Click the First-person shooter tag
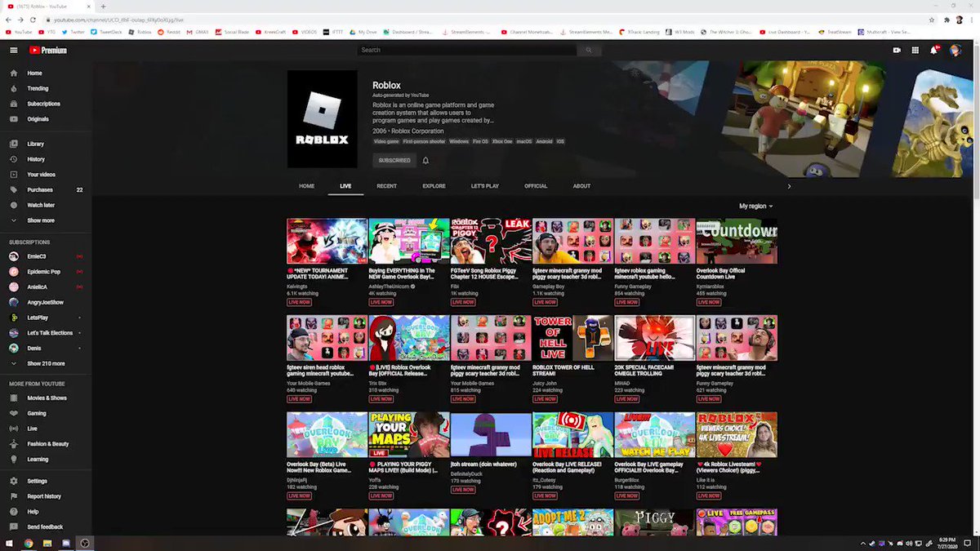This screenshot has width=980, height=551. coord(424,141)
